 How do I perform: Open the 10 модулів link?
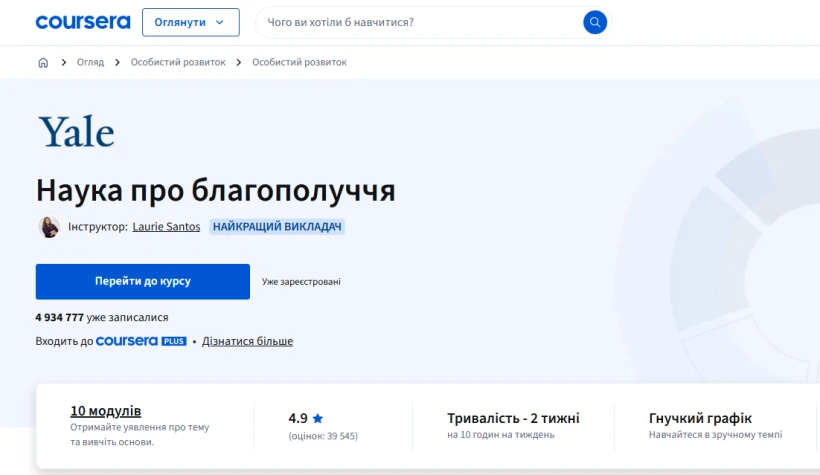(106, 411)
